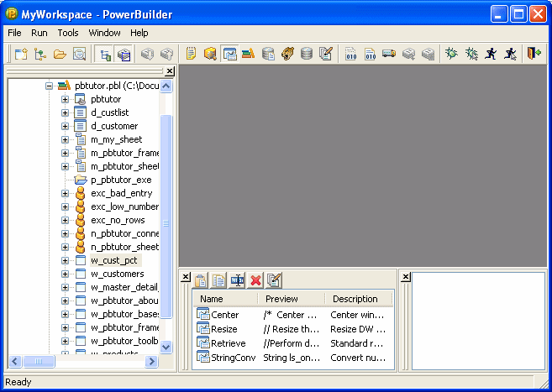Click the Preview column header

(x=292, y=299)
